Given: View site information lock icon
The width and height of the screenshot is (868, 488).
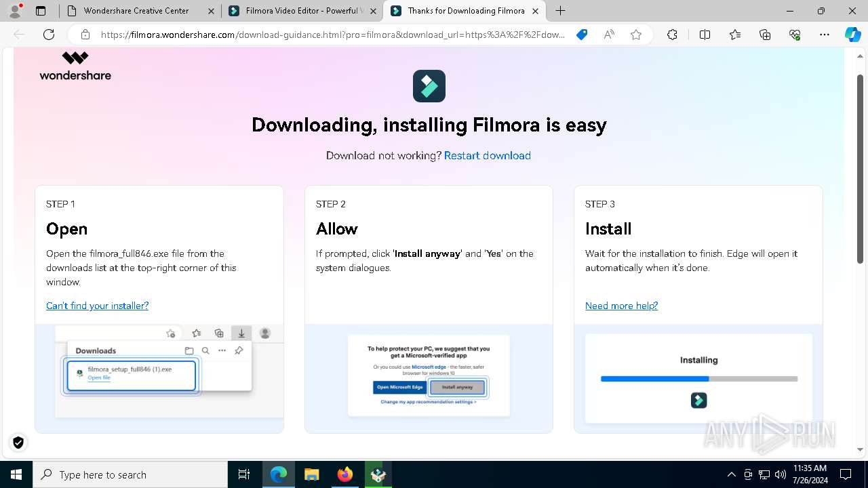Looking at the screenshot, I should click(85, 35).
